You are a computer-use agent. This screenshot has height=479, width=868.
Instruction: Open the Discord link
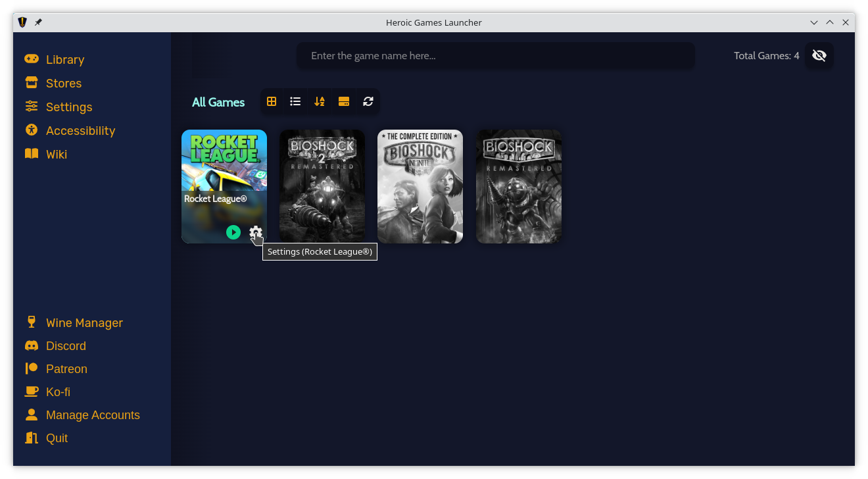(x=66, y=346)
